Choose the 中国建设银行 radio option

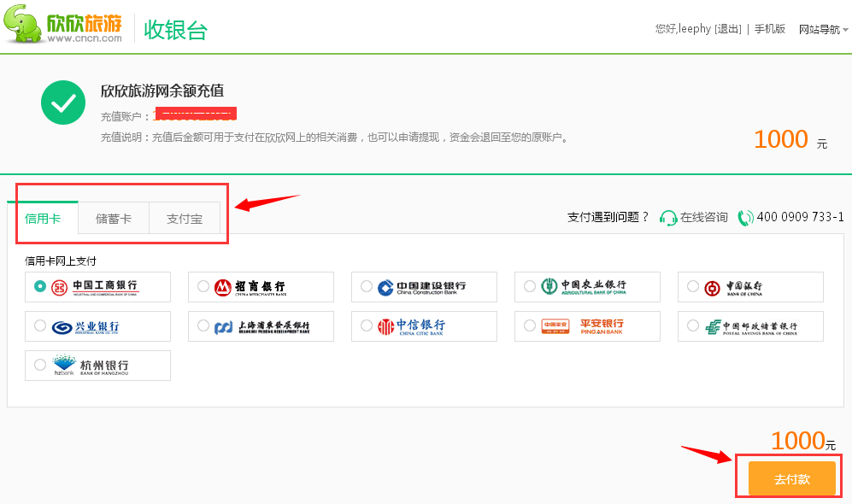pos(367,286)
